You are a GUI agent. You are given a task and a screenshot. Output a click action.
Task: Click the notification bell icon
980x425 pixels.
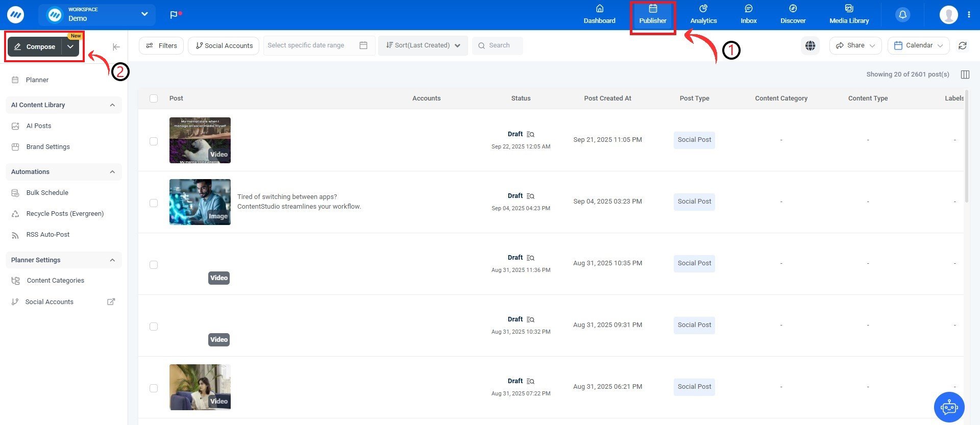(902, 15)
